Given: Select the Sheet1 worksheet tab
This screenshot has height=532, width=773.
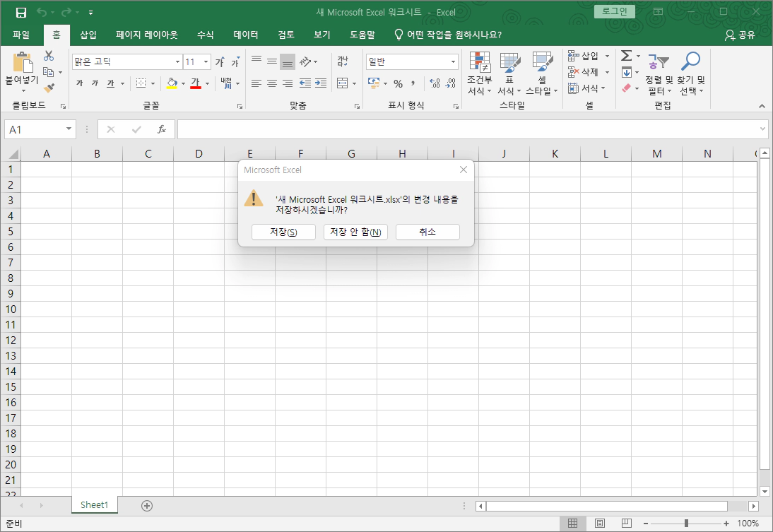Looking at the screenshot, I should [94, 505].
